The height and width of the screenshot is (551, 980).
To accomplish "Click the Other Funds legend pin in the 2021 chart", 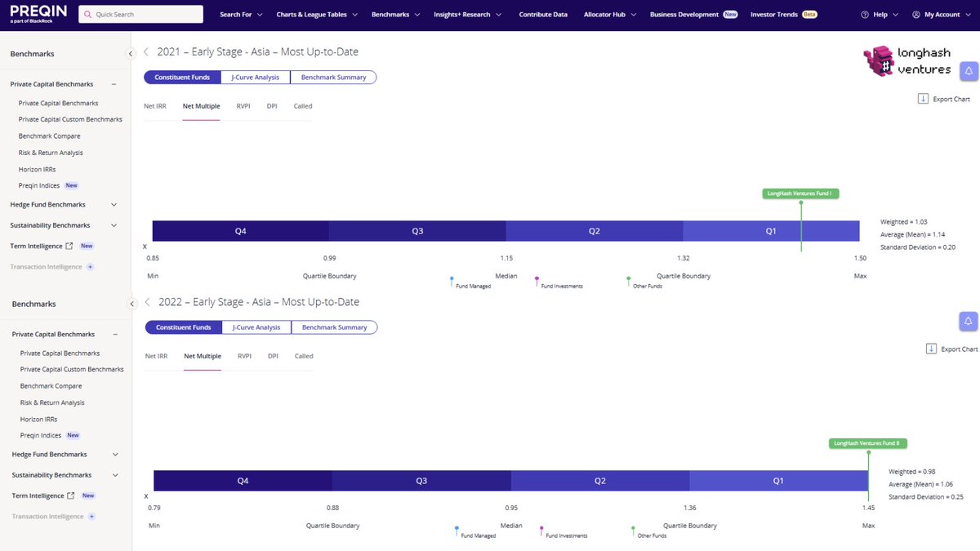I will point(628,281).
